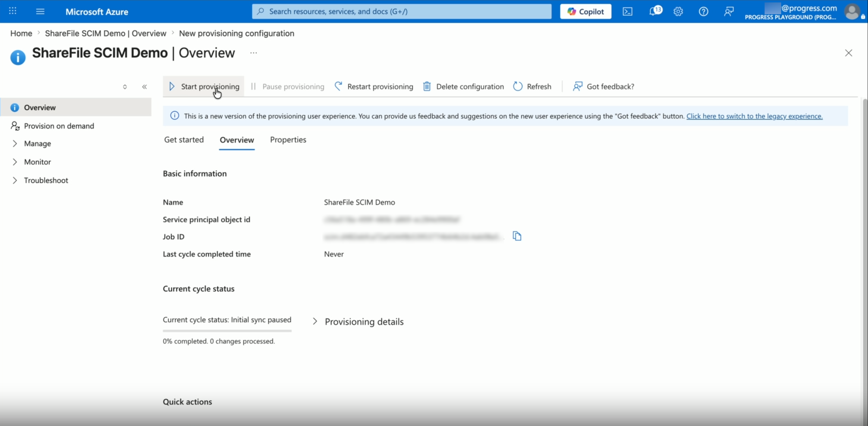
Task: Refresh the provisioning overview
Action: (x=532, y=87)
